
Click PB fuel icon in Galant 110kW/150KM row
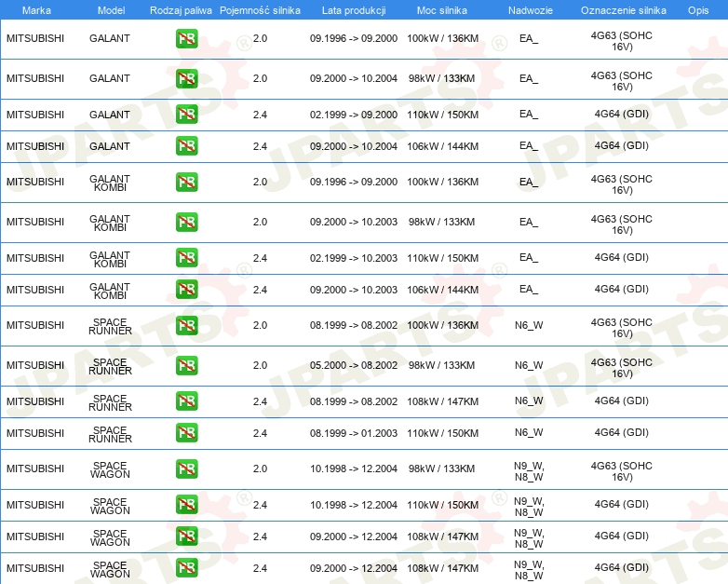[186, 115]
